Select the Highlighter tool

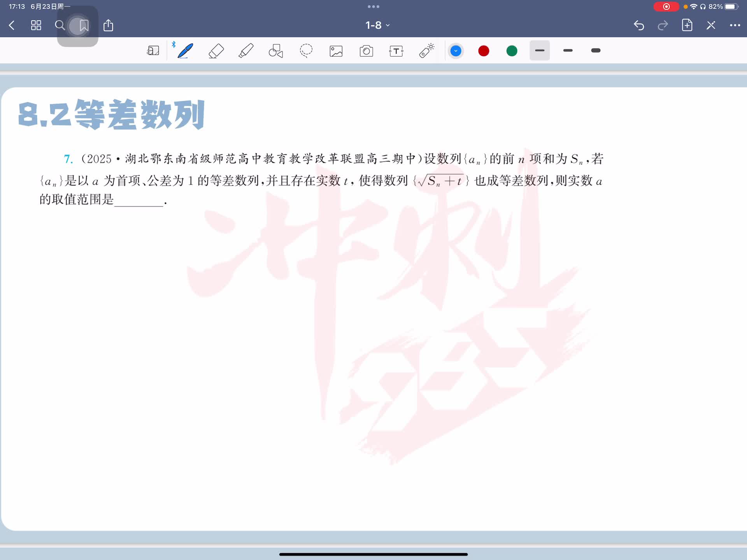pyautogui.click(x=246, y=51)
